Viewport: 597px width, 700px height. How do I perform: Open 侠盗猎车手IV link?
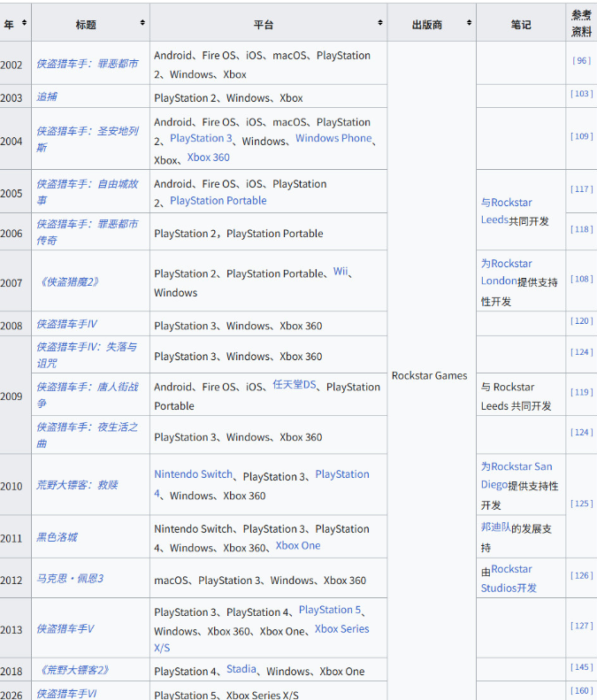(x=66, y=324)
